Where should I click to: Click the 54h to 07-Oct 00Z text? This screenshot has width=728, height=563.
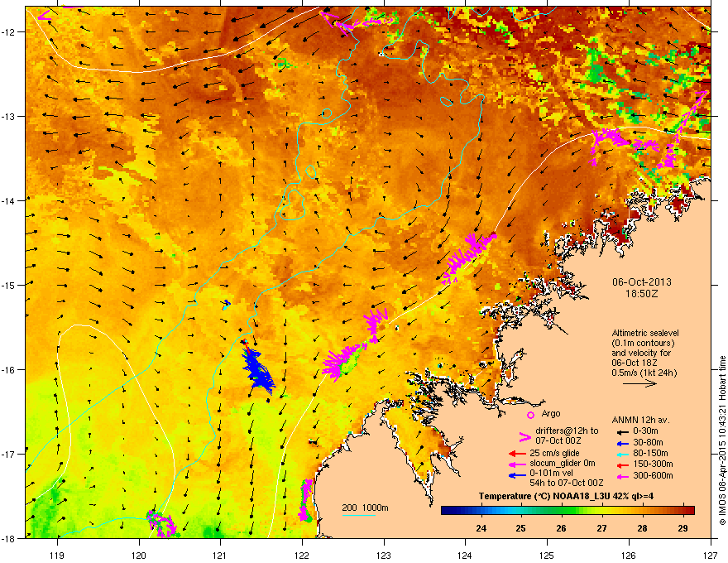click(x=567, y=483)
